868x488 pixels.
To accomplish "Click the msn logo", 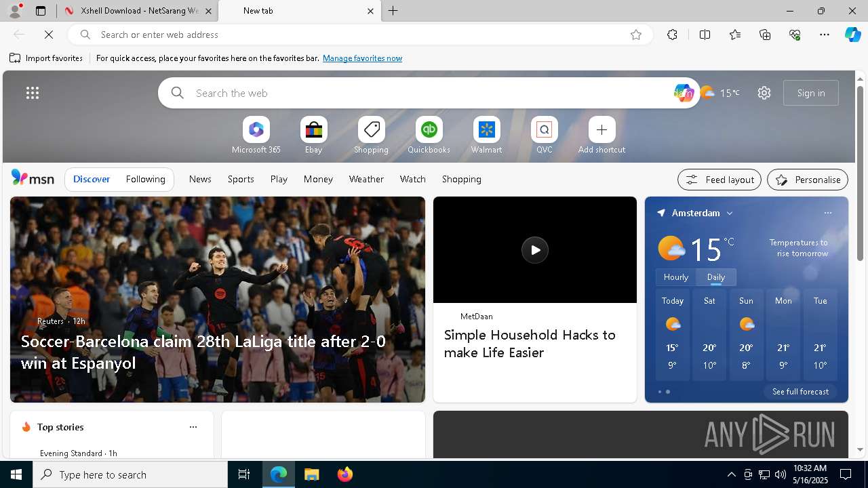I will point(33,178).
